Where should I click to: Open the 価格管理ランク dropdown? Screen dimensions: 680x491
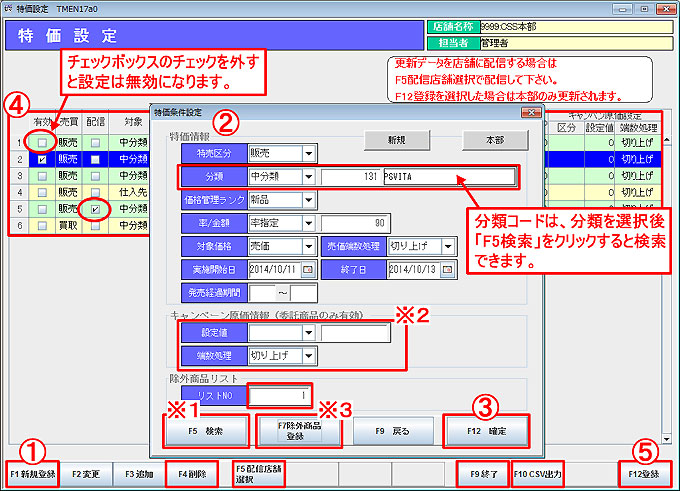(x=309, y=200)
